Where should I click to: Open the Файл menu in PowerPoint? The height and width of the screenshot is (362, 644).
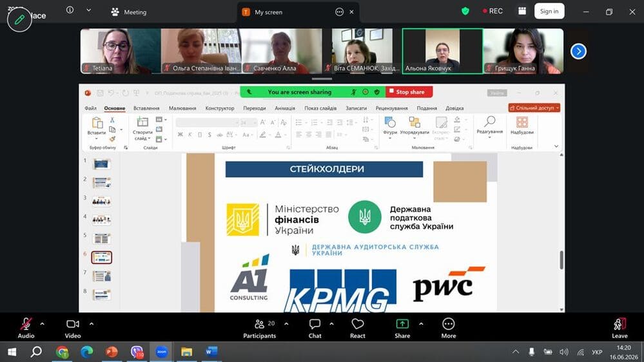[90, 108]
